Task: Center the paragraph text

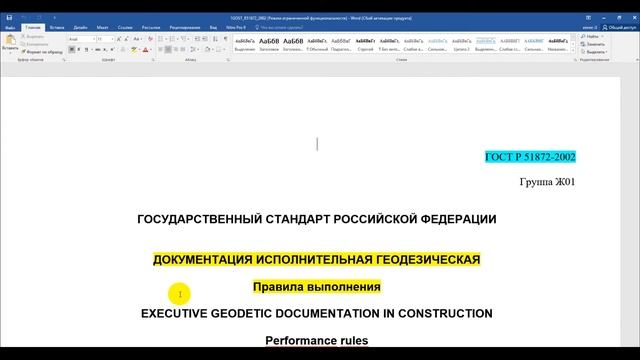Action: [x=168, y=49]
